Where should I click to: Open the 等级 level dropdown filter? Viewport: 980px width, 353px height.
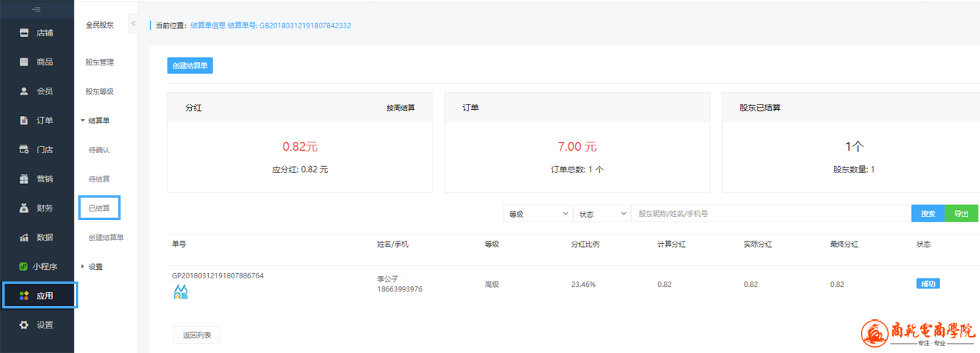(537, 214)
